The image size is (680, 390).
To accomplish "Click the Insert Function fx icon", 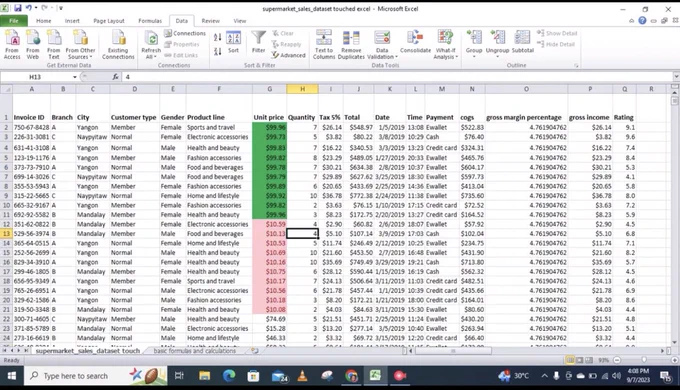I will click(115, 77).
